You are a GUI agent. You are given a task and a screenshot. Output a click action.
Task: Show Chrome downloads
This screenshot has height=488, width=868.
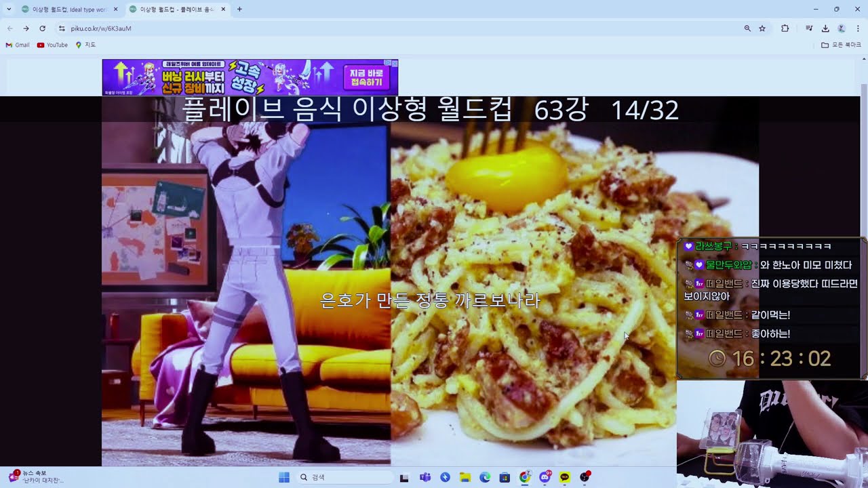tap(825, 28)
